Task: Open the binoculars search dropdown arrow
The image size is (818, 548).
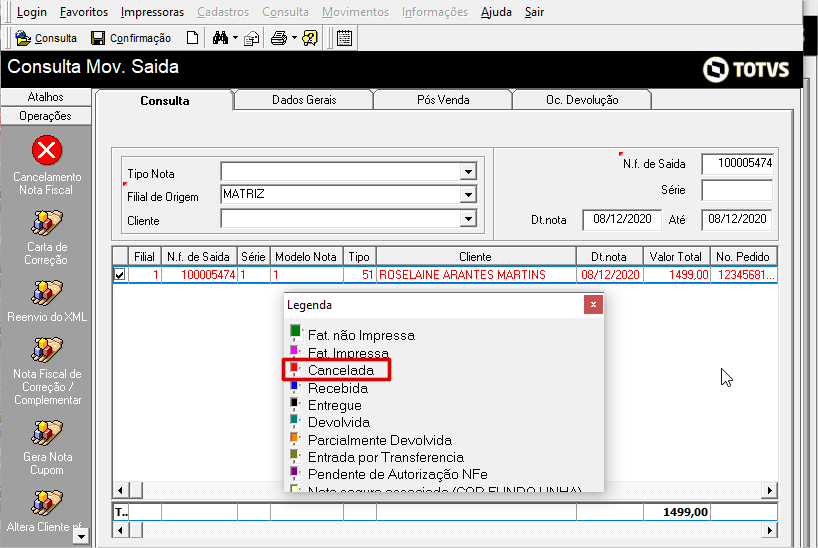Action: coord(235,38)
